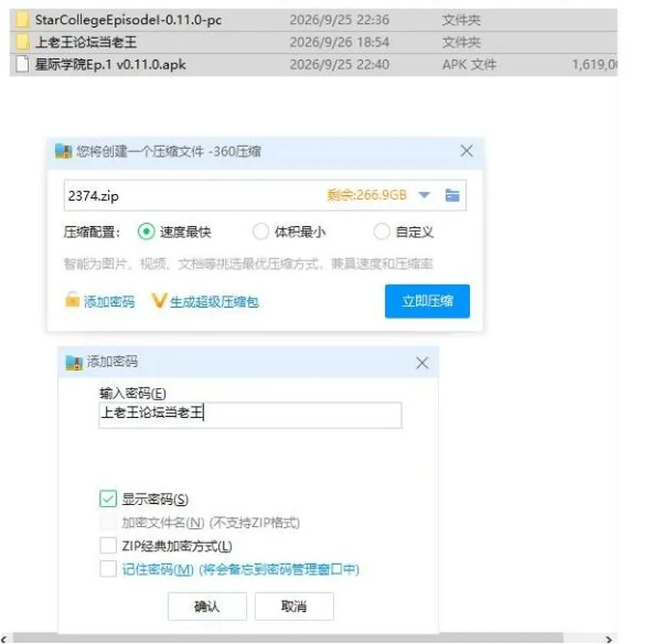Click the 上老王论坛当老王 folder icon

click(22, 42)
